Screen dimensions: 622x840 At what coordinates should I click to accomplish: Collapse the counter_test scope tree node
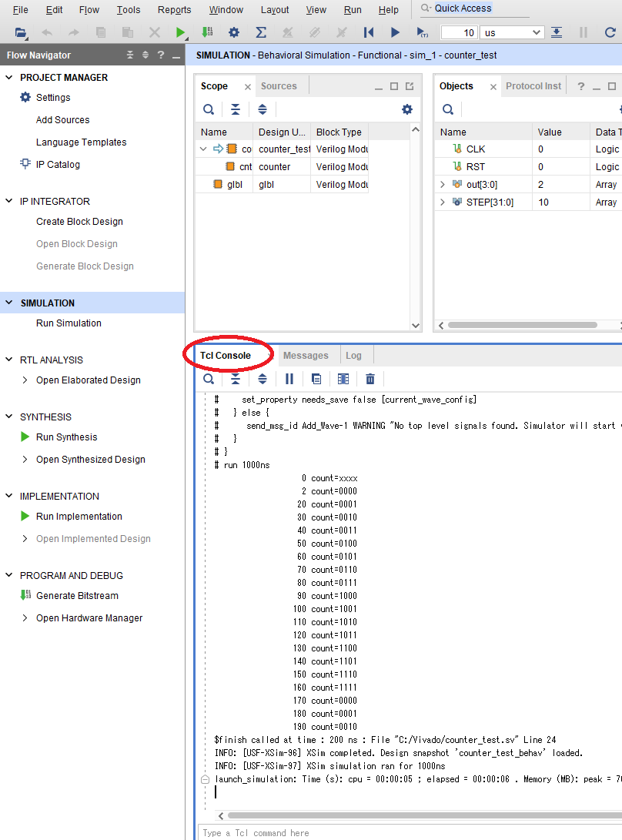click(x=203, y=149)
